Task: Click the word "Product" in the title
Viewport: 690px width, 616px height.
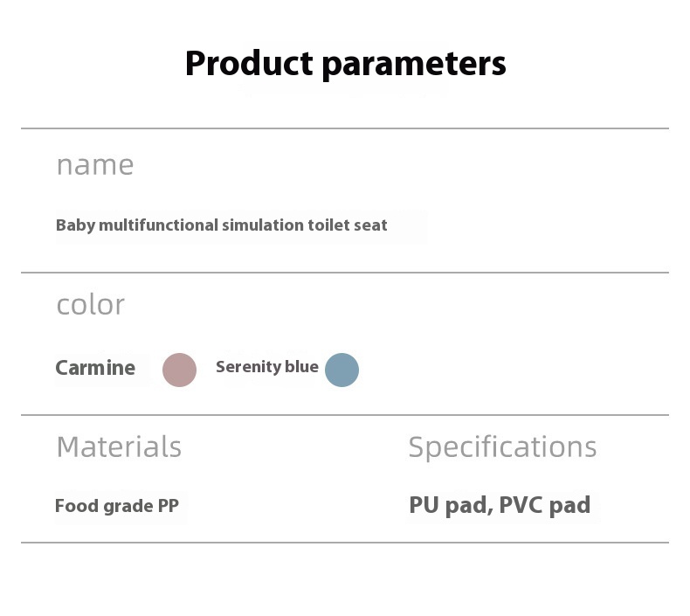Action: pyautogui.click(x=248, y=64)
